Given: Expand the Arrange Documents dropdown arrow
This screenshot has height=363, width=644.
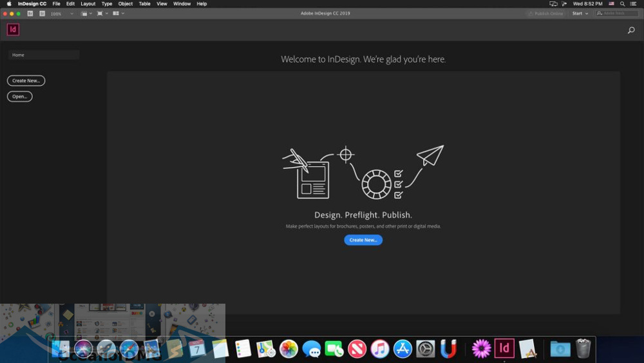Looking at the screenshot, I should coord(123,14).
